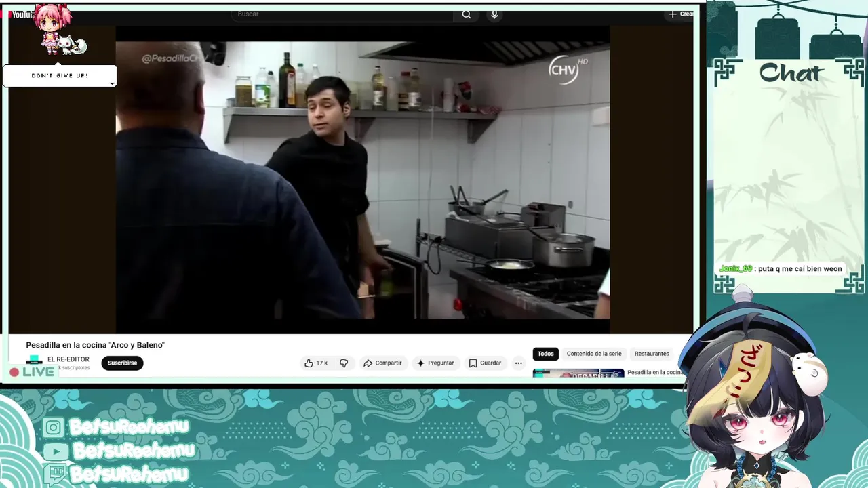Save the video using Guardar
The height and width of the screenshot is (488, 868).
486,363
